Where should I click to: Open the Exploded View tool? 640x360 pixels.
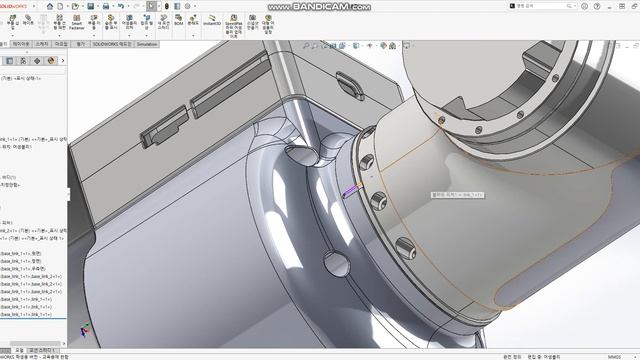(193, 20)
